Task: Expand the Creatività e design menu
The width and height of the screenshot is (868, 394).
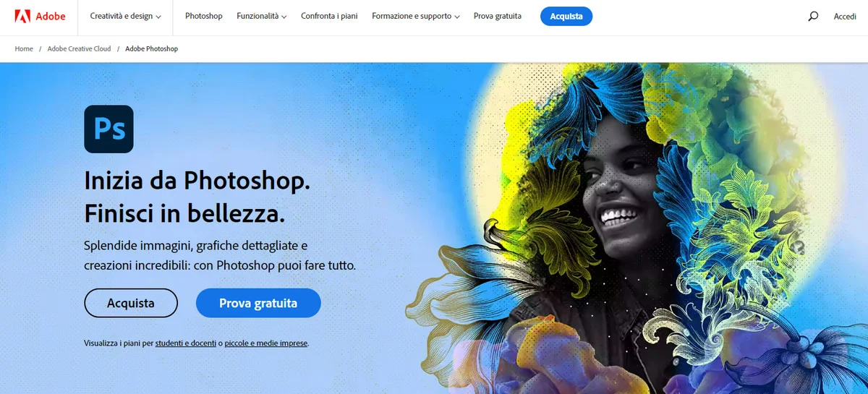Action: [x=126, y=16]
